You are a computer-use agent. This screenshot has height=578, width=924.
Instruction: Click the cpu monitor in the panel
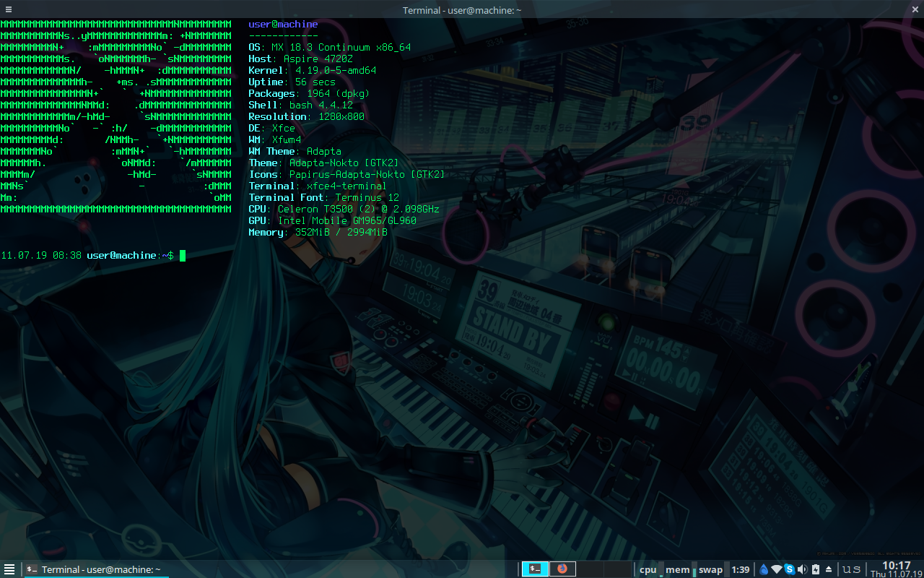650,569
